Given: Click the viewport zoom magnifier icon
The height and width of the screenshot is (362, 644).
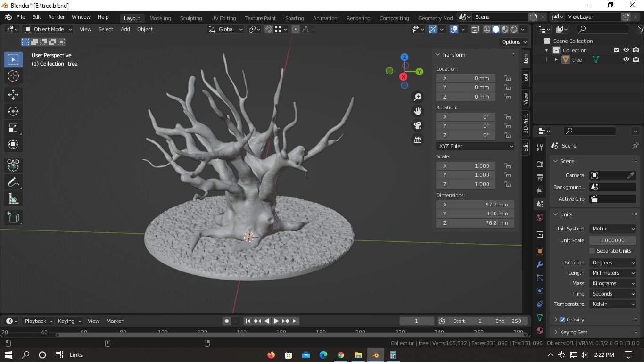Looking at the screenshot, I should point(418,97).
